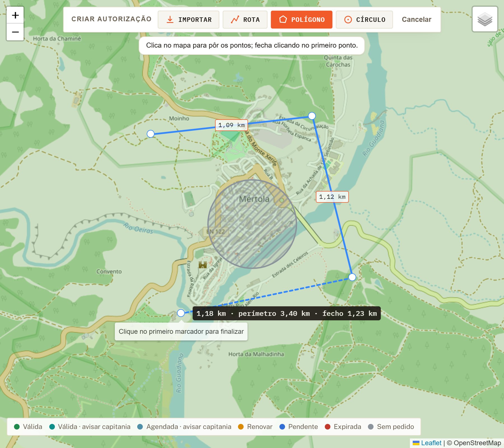Select the Polígono drawing mode
504x448 pixels.
pos(302,20)
